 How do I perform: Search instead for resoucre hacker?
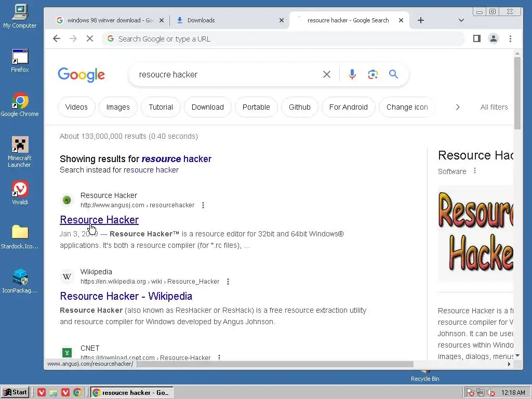(151, 170)
